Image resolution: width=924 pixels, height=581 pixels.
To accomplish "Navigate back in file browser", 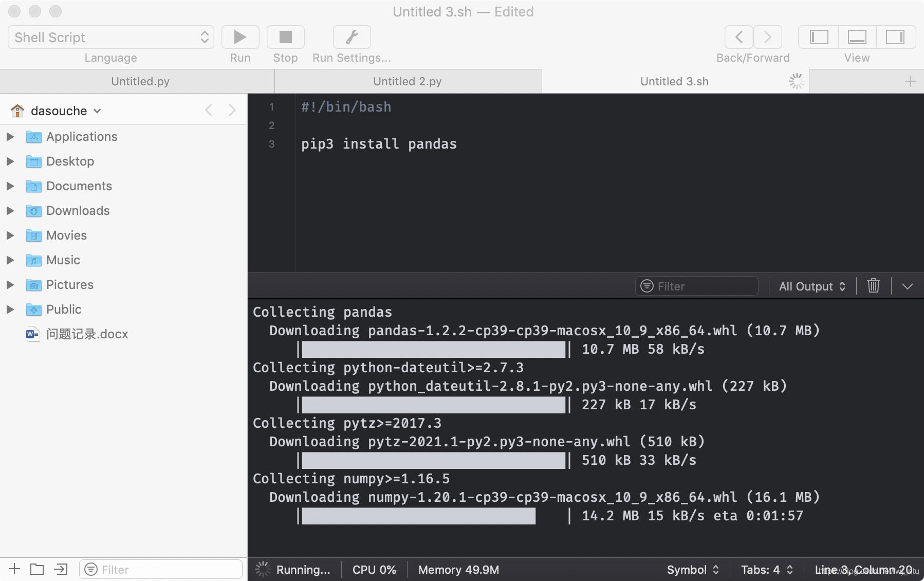I will (209, 110).
